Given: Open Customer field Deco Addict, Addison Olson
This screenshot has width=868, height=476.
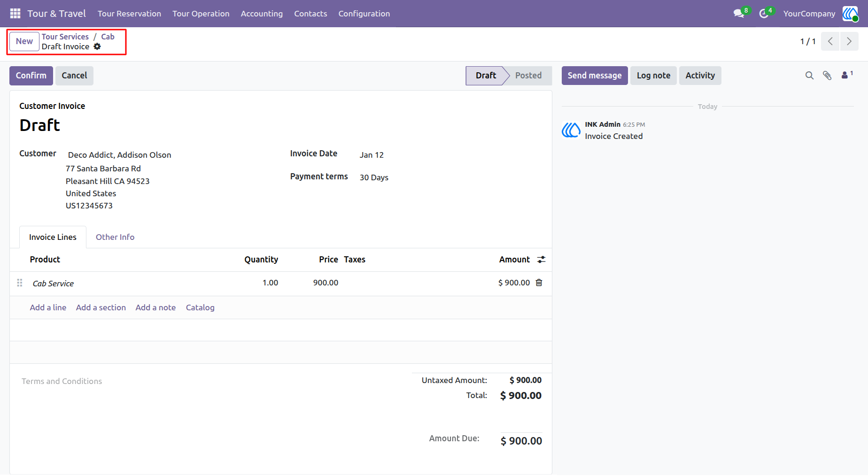Looking at the screenshot, I should [120, 155].
